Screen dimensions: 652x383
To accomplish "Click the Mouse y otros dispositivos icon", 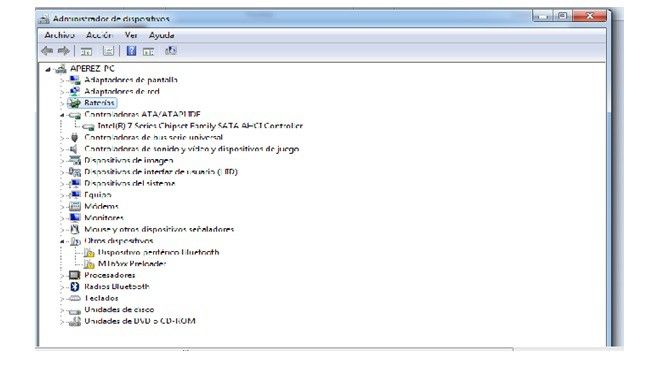I will click(x=75, y=229).
